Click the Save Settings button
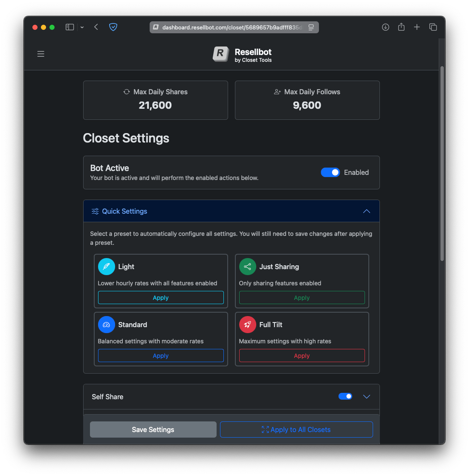The width and height of the screenshot is (469, 476). pyautogui.click(x=153, y=430)
